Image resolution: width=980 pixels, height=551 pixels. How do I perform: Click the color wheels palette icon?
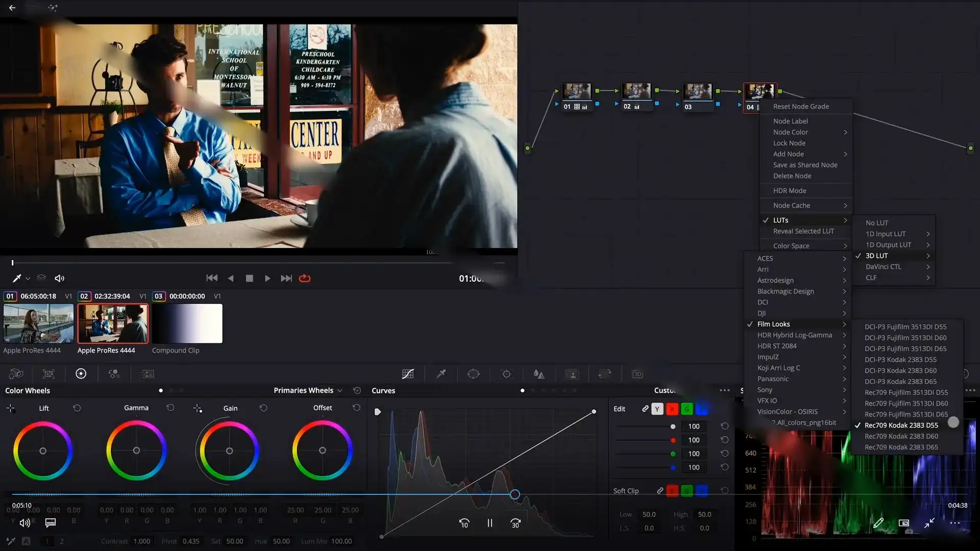click(x=81, y=374)
